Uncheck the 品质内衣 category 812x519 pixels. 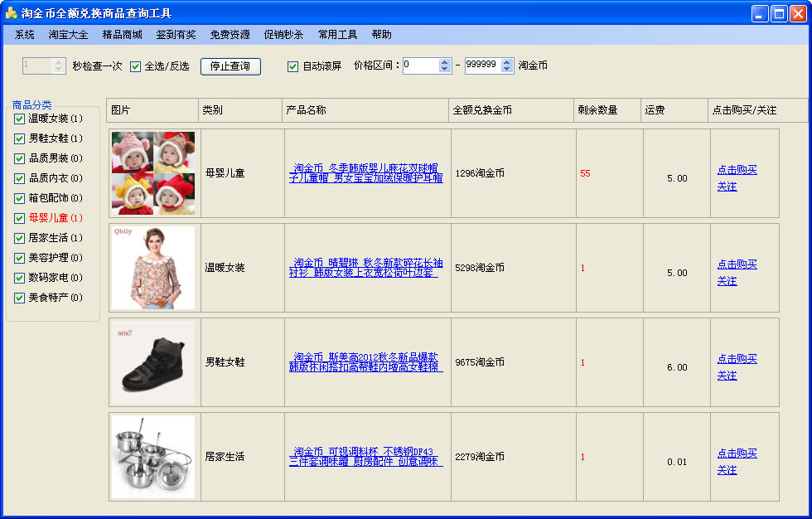19,178
